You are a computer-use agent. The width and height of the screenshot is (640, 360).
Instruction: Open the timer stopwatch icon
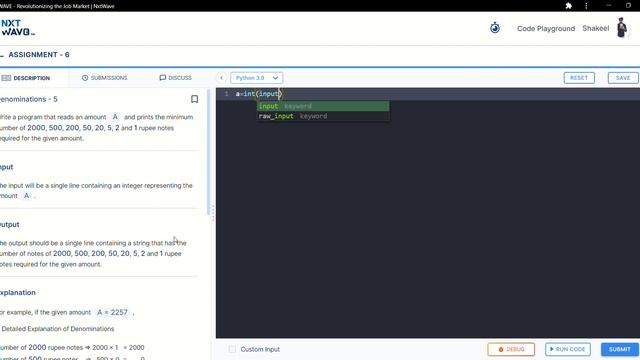[x=495, y=28]
